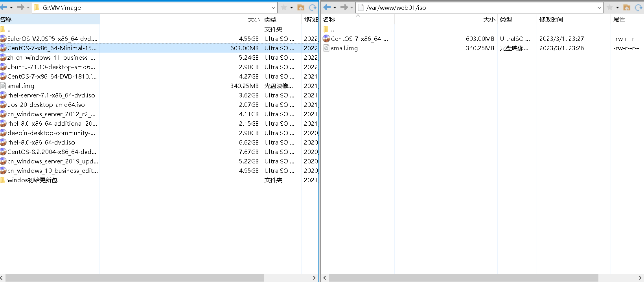
Task: Sort local pane by 大小 column
Action: (x=181, y=19)
